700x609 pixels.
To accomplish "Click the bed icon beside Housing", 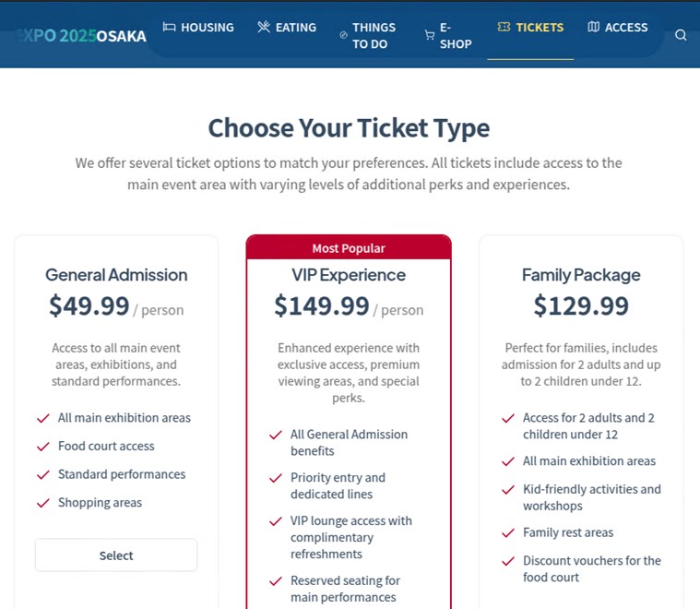I will 169,27.
